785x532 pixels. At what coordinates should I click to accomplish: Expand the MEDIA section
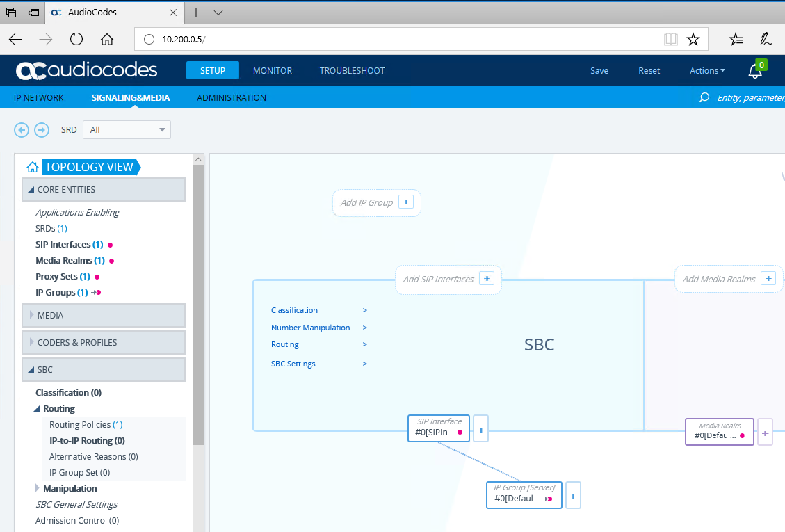[x=104, y=316]
